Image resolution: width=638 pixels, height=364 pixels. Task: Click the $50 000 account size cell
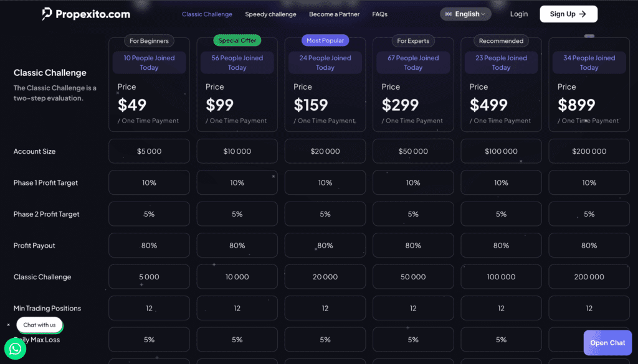(x=413, y=151)
